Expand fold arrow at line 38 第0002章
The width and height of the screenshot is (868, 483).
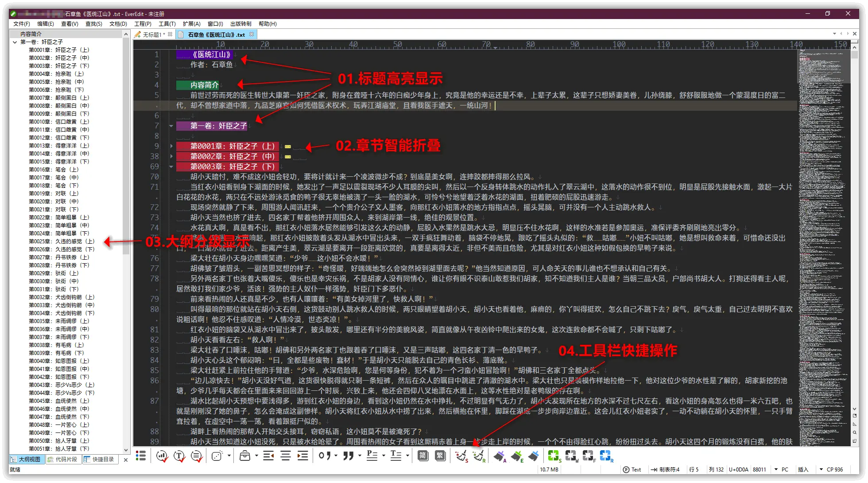171,156
